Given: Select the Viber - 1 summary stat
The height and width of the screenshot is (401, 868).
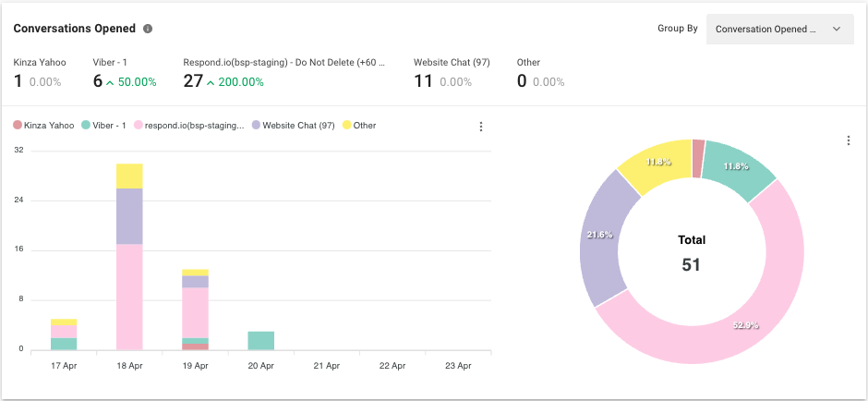Looking at the screenshot, I should point(125,74).
